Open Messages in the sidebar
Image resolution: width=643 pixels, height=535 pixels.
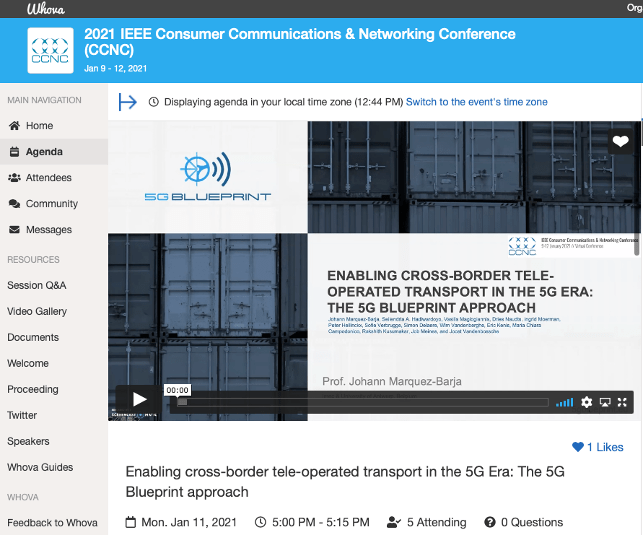point(48,230)
